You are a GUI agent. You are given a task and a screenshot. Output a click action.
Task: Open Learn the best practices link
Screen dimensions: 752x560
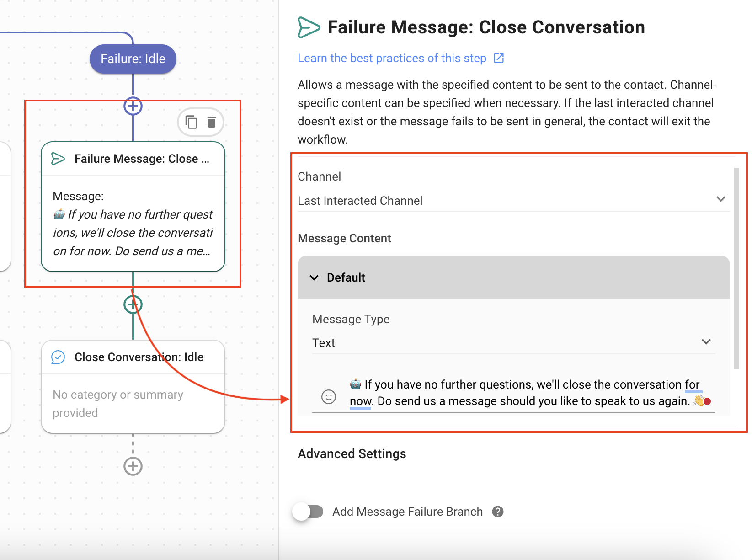click(392, 58)
